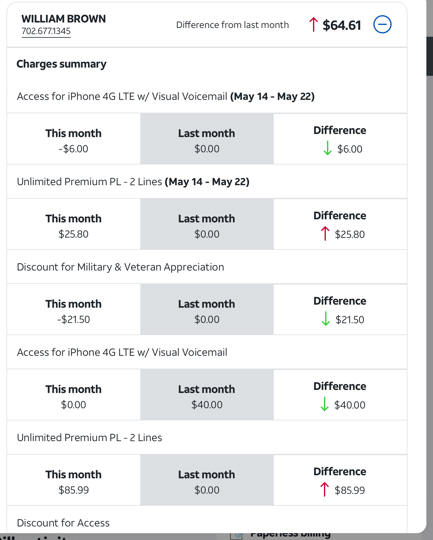Image resolution: width=433 pixels, height=540 pixels.
Task: Click the scrollbar thumb on right edge
Action: pyautogui.click(x=430, y=55)
